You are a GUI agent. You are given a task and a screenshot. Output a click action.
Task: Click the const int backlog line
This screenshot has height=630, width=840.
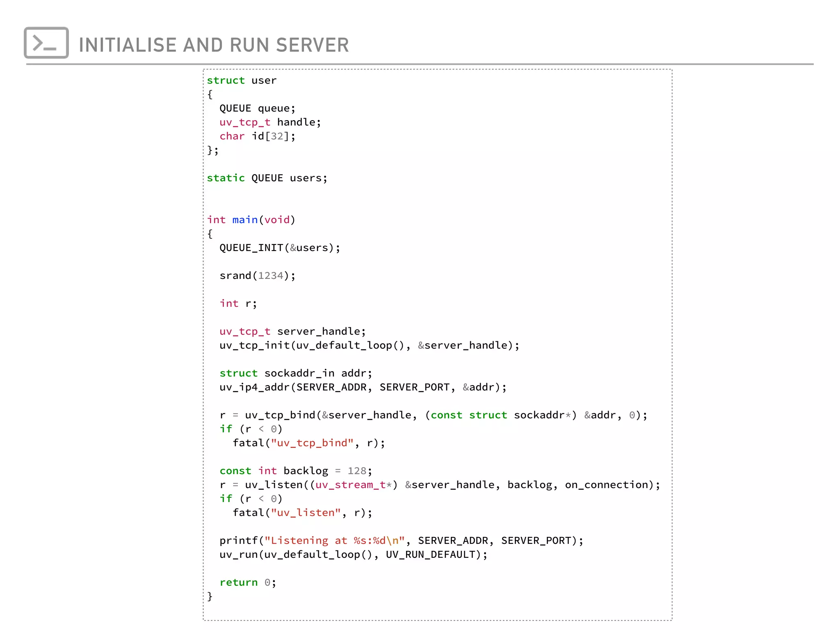296,471
